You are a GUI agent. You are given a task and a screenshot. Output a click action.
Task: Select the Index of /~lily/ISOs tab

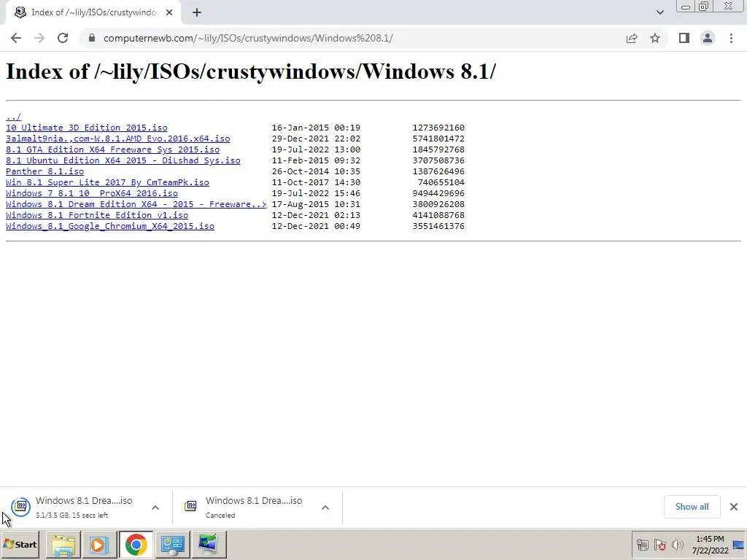[x=93, y=13]
